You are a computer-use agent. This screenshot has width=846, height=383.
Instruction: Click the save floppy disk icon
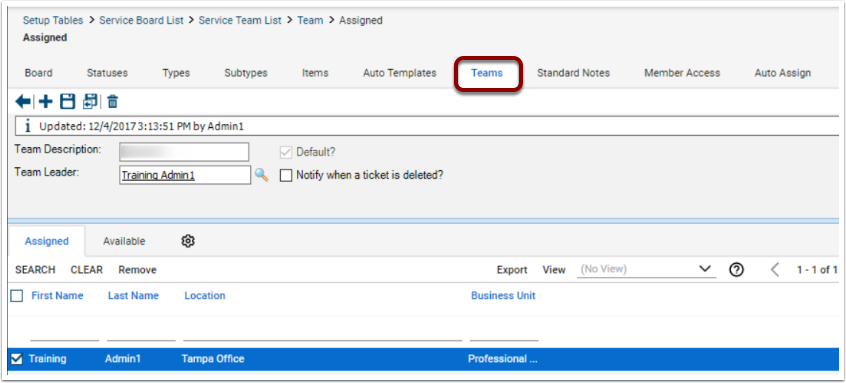point(67,101)
